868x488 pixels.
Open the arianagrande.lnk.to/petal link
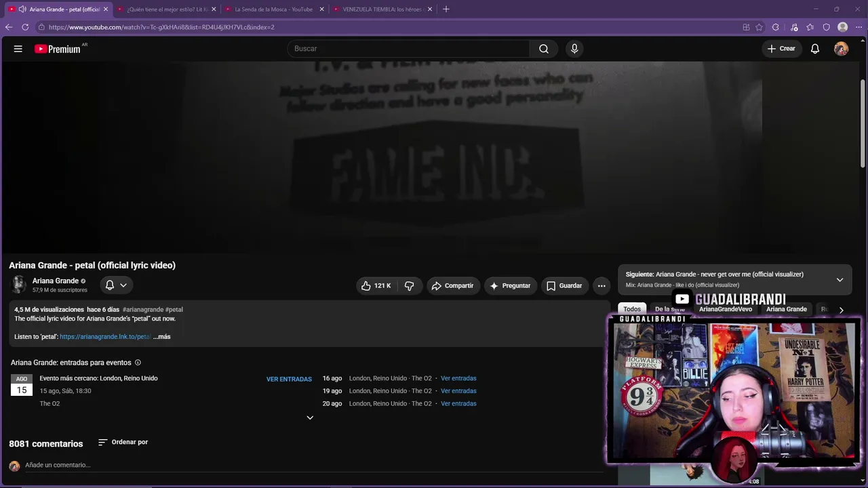coord(105,337)
